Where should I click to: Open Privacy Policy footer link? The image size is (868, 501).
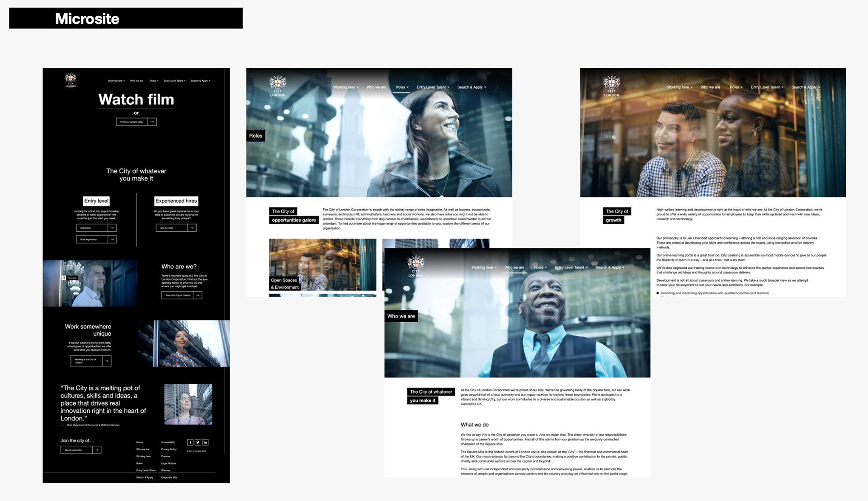click(169, 449)
